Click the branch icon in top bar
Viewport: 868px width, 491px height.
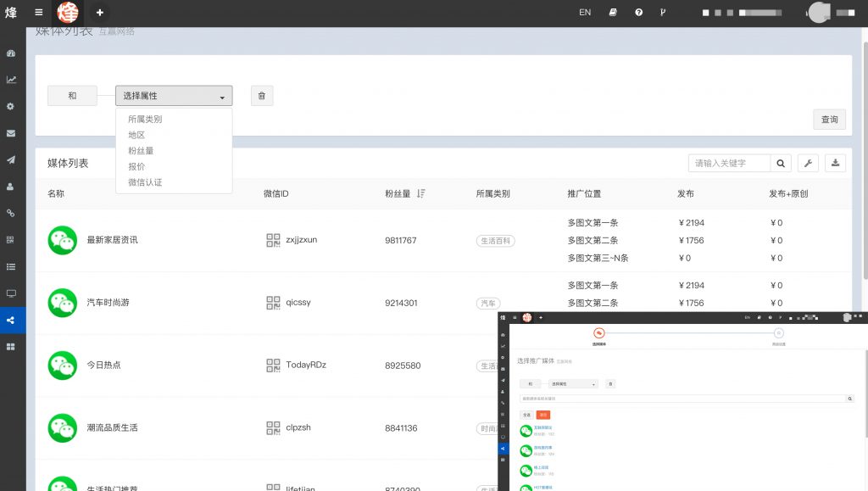663,12
